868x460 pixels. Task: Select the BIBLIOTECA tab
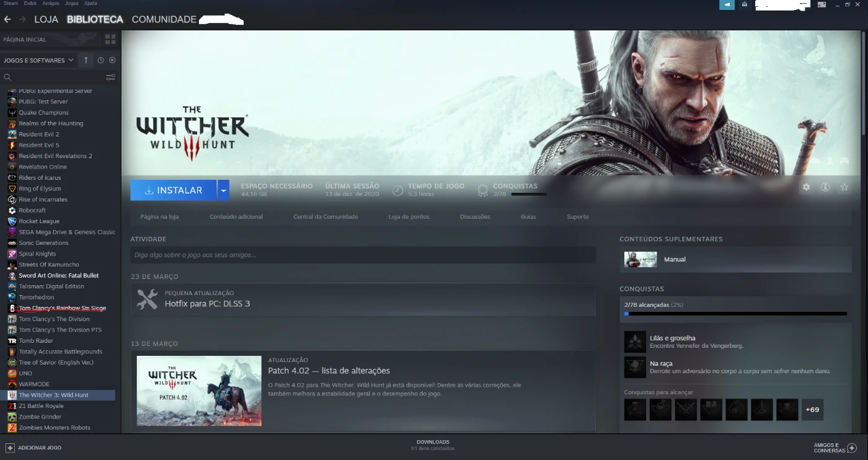(95, 20)
